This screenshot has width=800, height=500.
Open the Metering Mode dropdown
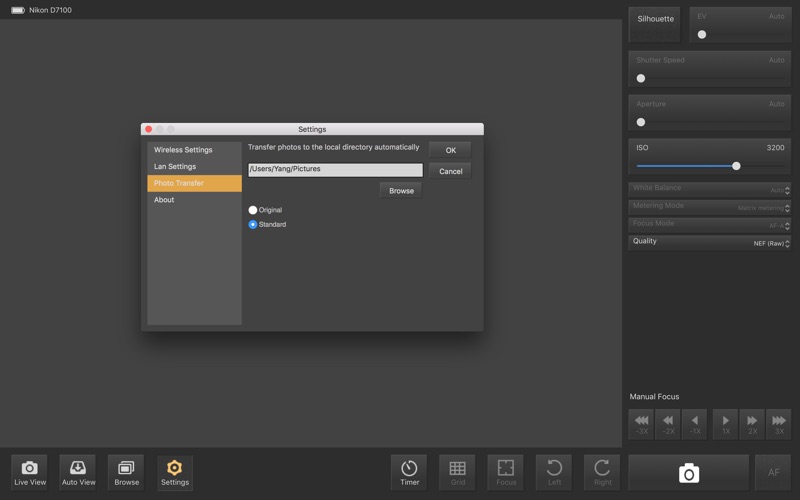pyautogui.click(x=710, y=207)
